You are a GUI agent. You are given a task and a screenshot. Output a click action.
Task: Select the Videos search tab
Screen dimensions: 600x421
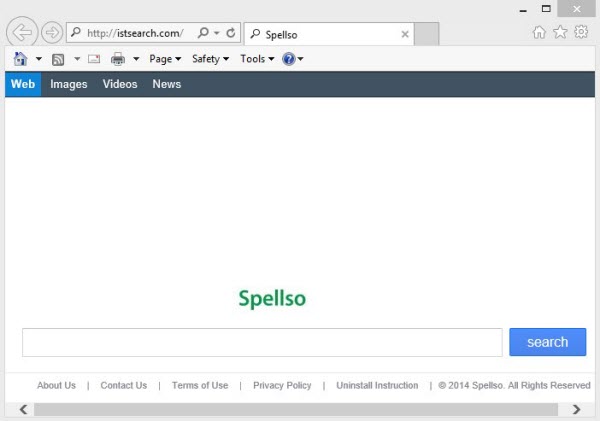click(120, 84)
